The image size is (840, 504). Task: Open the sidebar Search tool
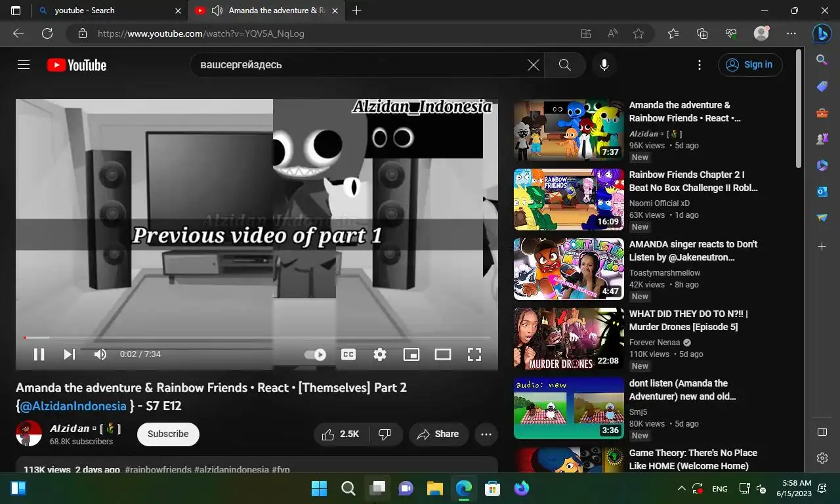822,60
